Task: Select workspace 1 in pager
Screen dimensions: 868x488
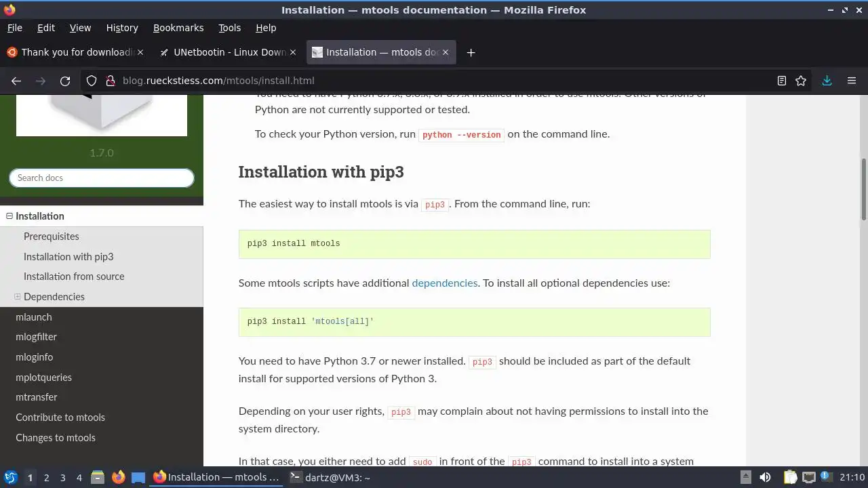Action: pyautogui.click(x=30, y=478)
